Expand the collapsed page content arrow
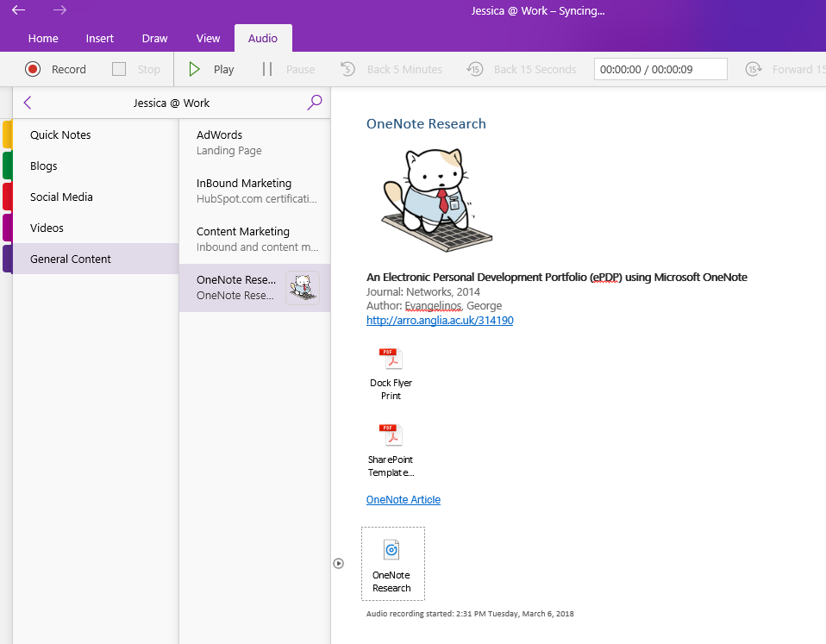Image resolution: width=826 pixels, height=644 pixels. click(x=340, y=563)
